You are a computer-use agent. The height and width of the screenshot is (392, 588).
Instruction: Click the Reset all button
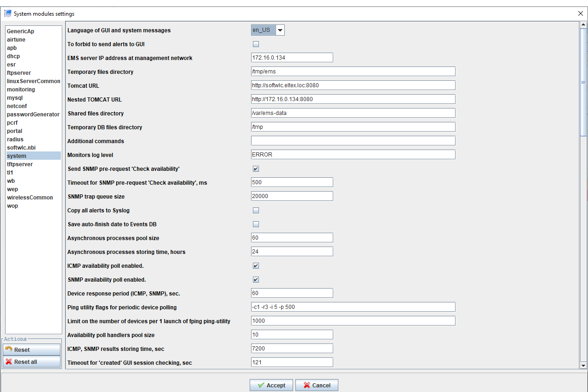click(x=31, y=362)
